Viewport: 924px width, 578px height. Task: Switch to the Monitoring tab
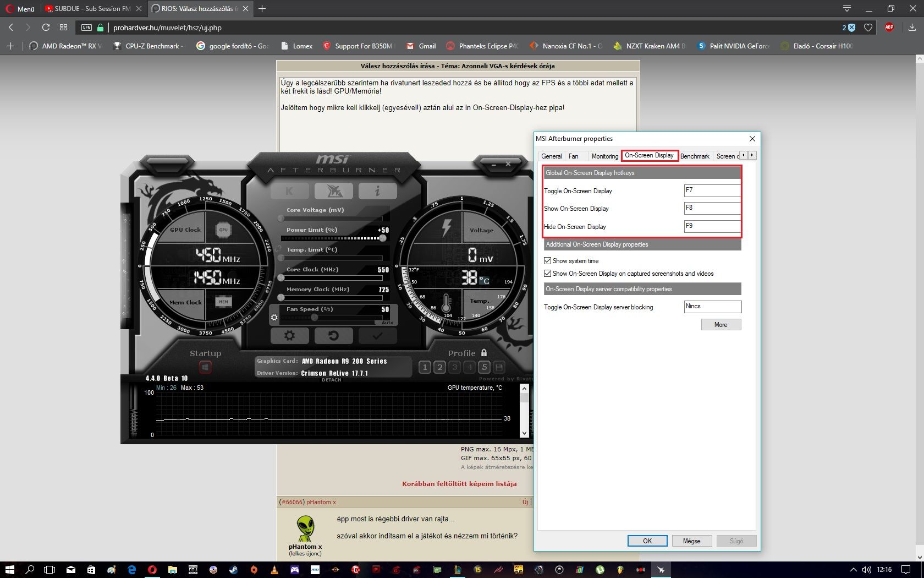pyautogui.click(x=604, y=156)
